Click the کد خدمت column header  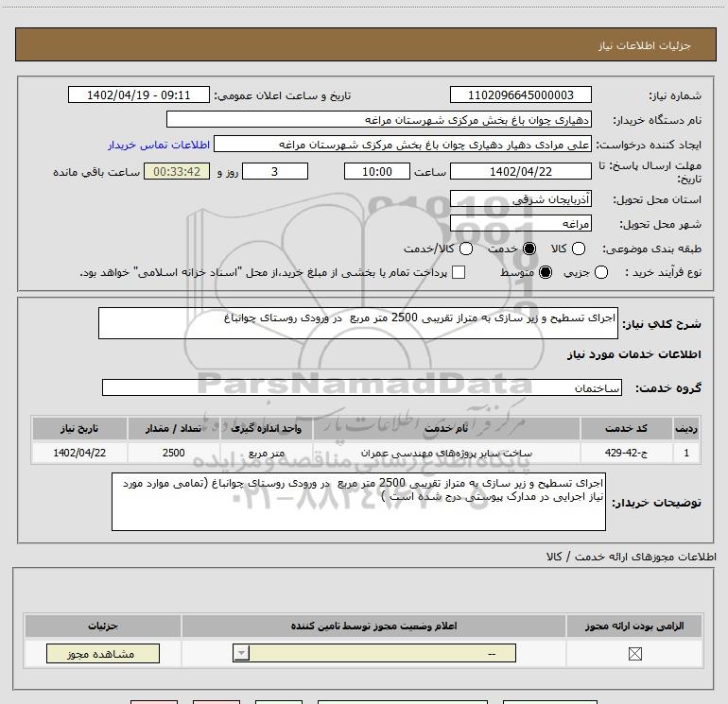626,428
